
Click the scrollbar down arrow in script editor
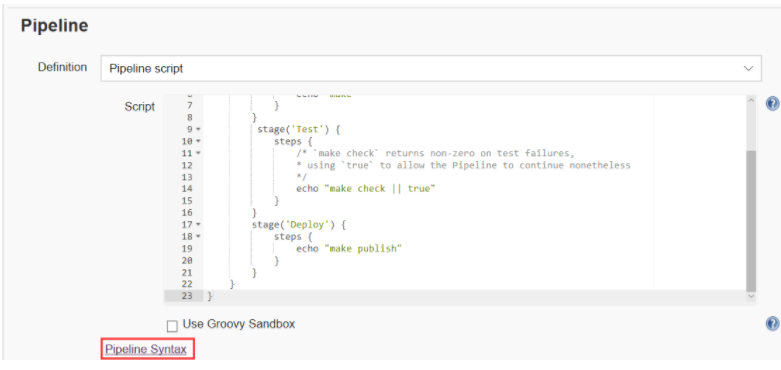[751, 296]
